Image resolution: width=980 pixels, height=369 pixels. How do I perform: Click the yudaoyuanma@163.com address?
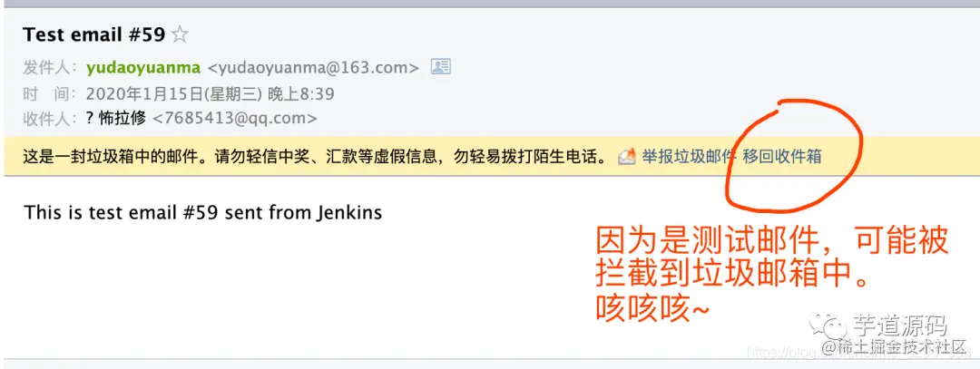pyautogui.click(x=313, y=67)
